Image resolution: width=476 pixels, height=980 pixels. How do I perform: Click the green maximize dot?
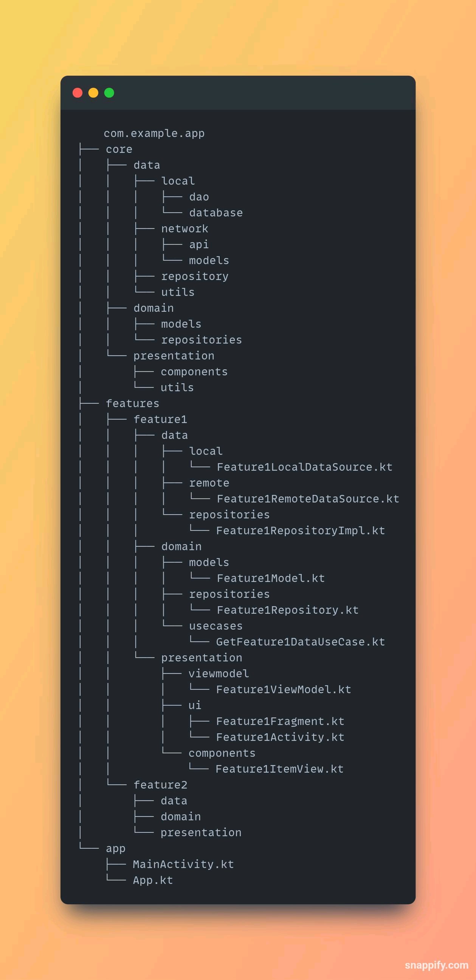point(109,93)
